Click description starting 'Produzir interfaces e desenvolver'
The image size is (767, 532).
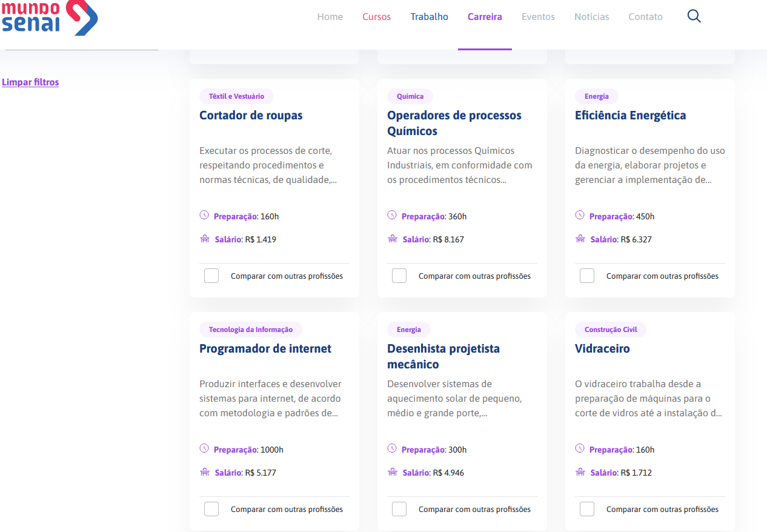point(270,398)
